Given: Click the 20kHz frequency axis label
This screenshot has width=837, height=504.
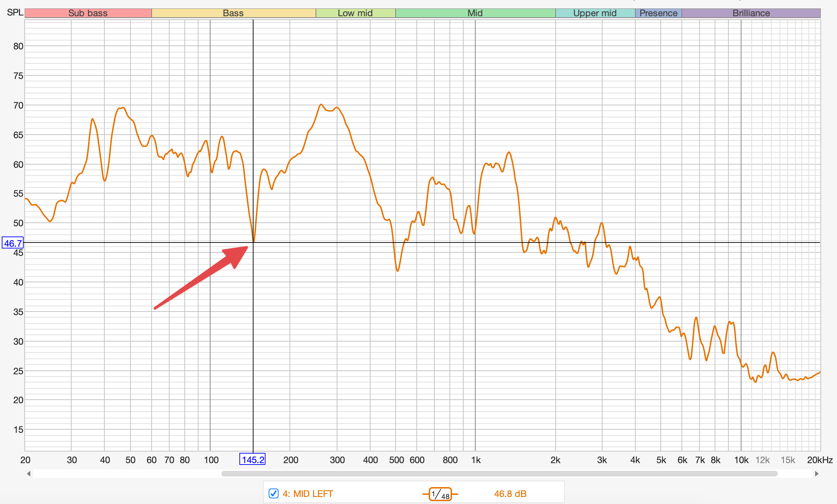Looking at the screenshot, I should (820, 460).
